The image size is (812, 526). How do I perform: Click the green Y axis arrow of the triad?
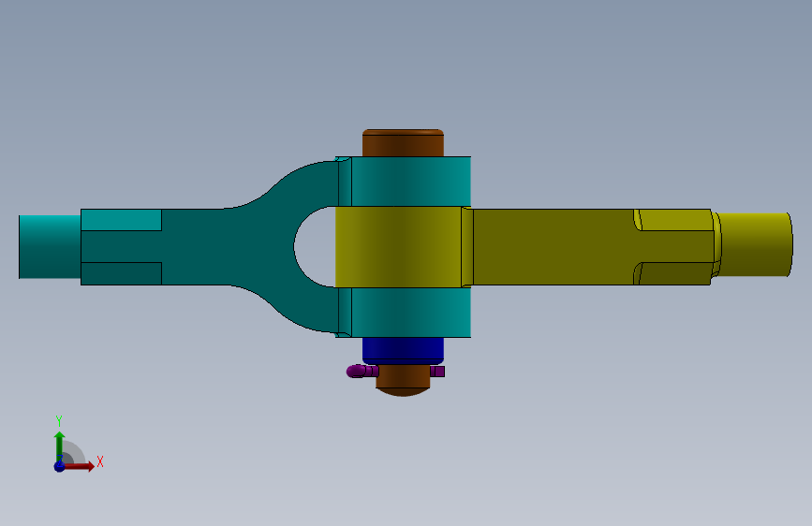tap(59, 446)
